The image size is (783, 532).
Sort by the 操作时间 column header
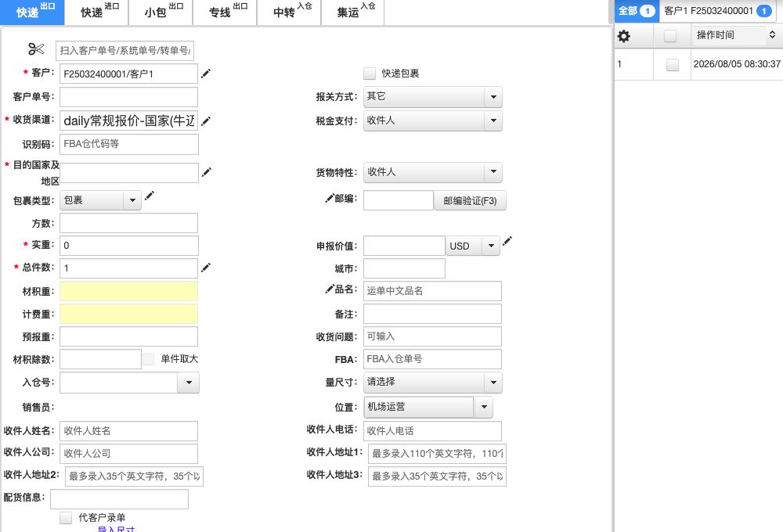point(736,35)
